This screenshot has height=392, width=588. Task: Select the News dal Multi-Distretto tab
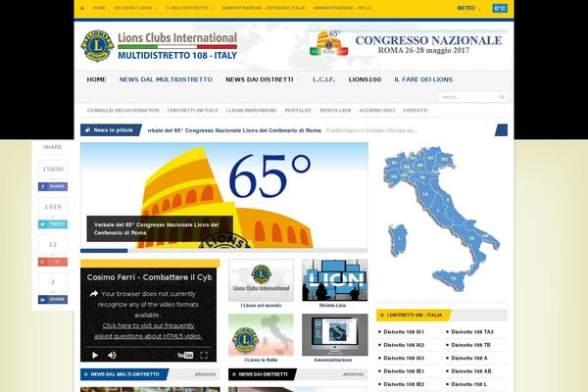[124, 374]
